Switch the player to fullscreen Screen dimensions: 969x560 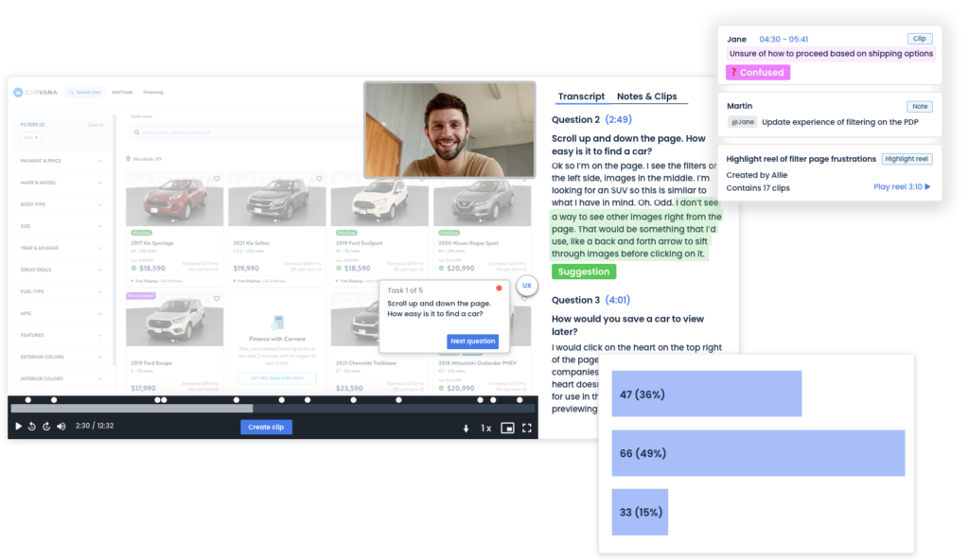click(x=527, y=428)
